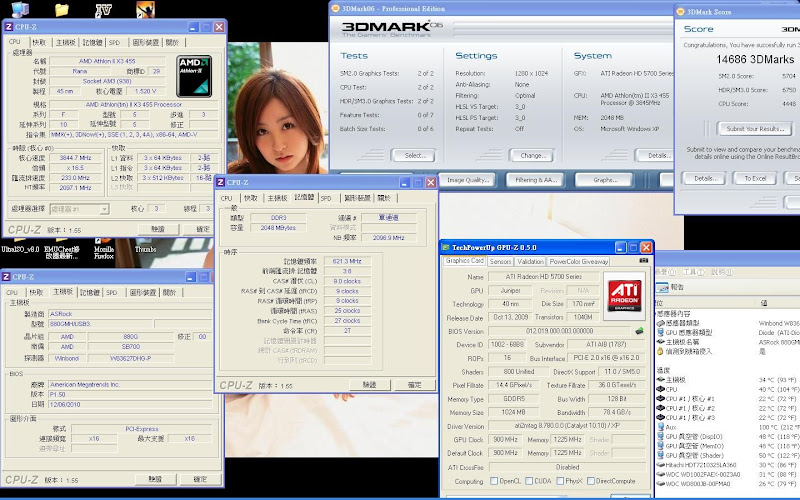Click the 621.3 MHz memory frequency value
Screen dimensions: 800x500
tap(347, 261)
